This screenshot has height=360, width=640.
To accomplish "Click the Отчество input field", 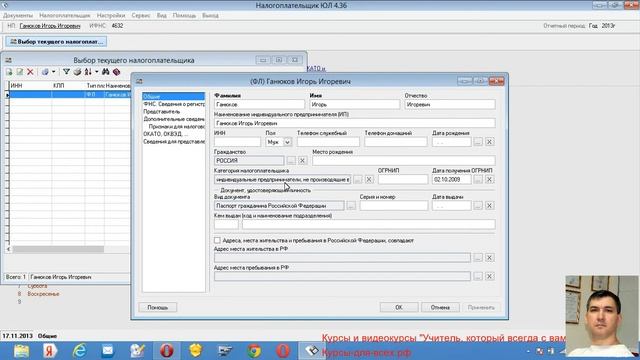I will pyautogui.click(x=450, y=104).
